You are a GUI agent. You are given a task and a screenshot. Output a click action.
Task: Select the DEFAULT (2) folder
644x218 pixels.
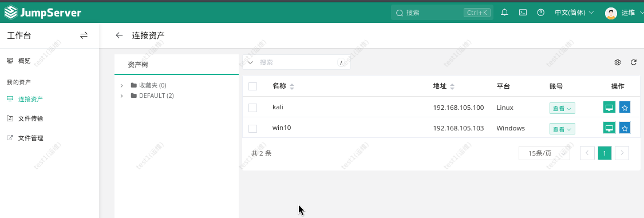(156, 96)
